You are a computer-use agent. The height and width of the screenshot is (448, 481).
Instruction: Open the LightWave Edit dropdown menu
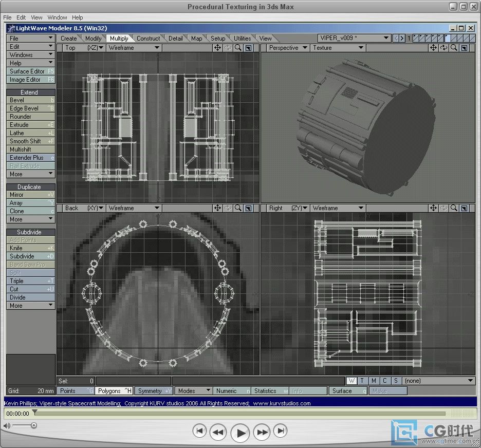click(x=31, y=47)
